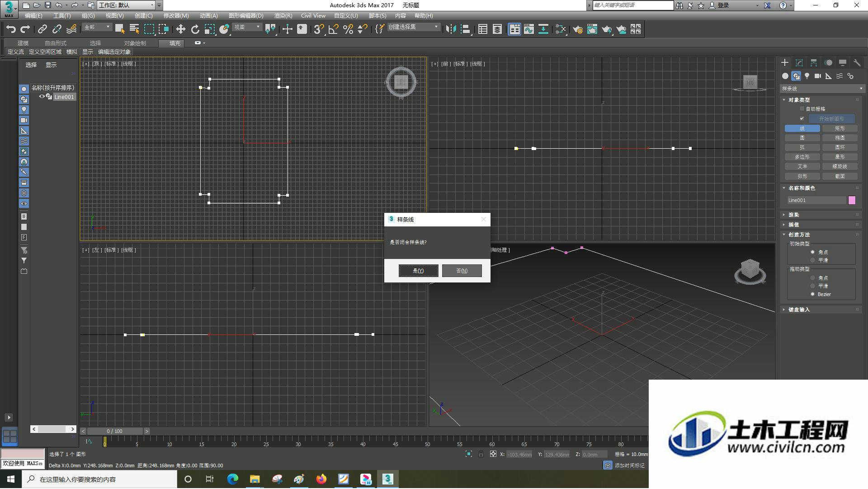Switch to the 自由形式 ribbon tab
Image resolution: width=868 pixels, height=489 pixels.
56,43
